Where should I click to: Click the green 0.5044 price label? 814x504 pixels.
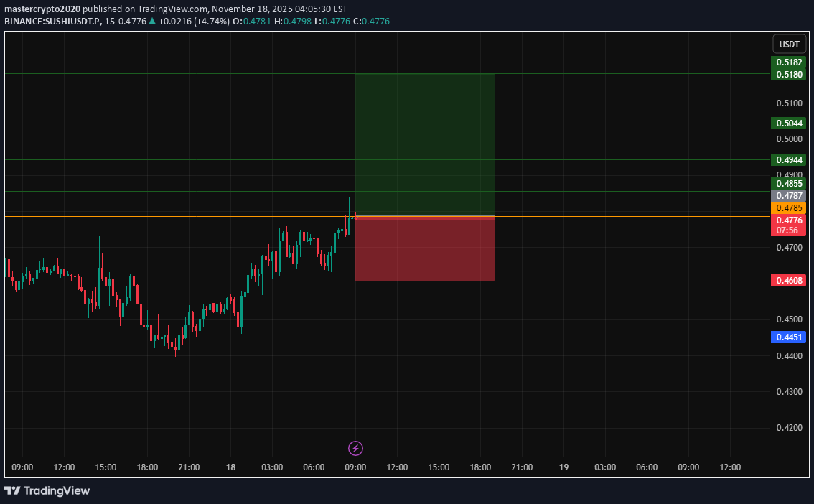tap(789, 123)
